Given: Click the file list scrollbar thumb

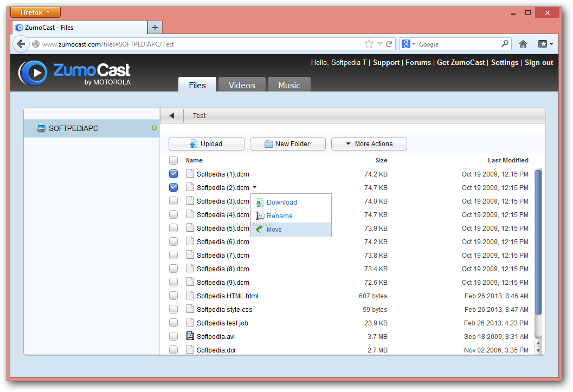Looking at the screenshot, I should 538,242.
